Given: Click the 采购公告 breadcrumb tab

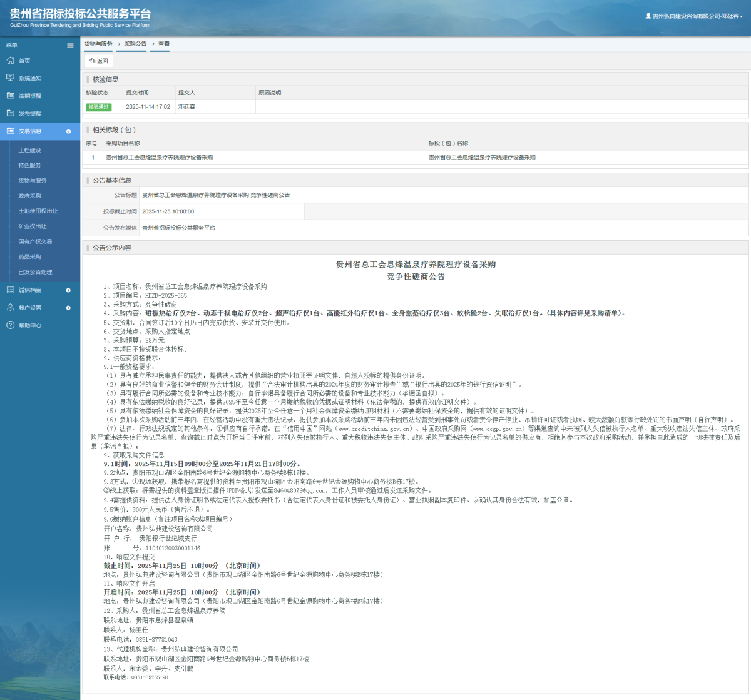Looking at the screenshot, I should 135,44.
